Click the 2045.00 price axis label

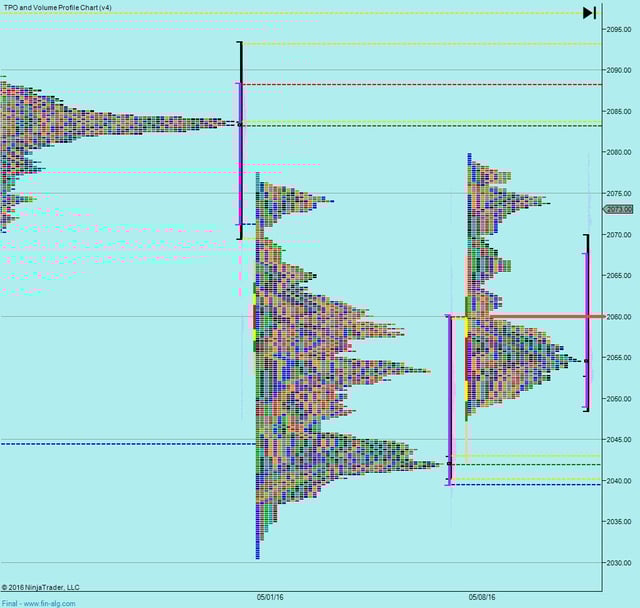pos(620,440)
